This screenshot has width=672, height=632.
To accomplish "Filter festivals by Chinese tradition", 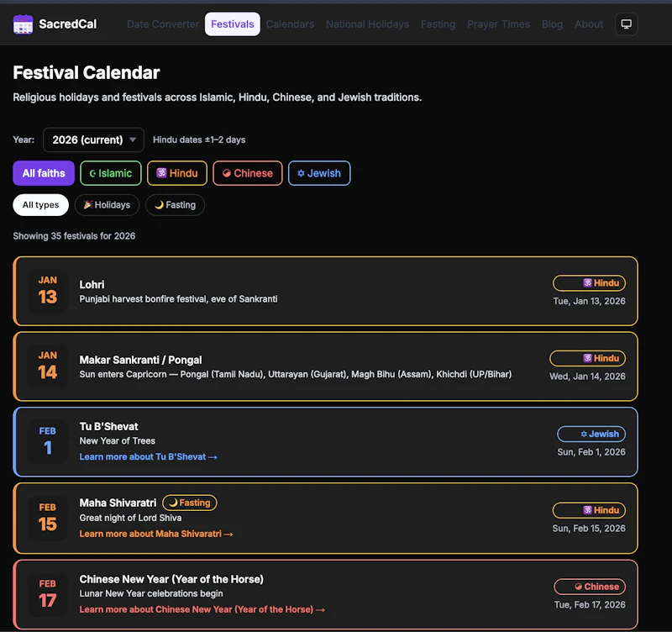I will (x=248, y=173).
